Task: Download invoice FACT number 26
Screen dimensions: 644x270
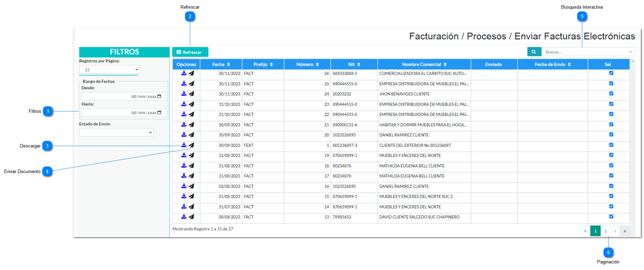Action: [184, 73]
